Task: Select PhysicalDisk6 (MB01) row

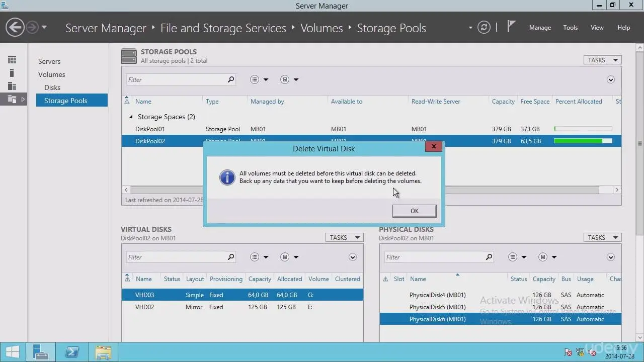Action: pyautogui.click(x=501, y=319)
